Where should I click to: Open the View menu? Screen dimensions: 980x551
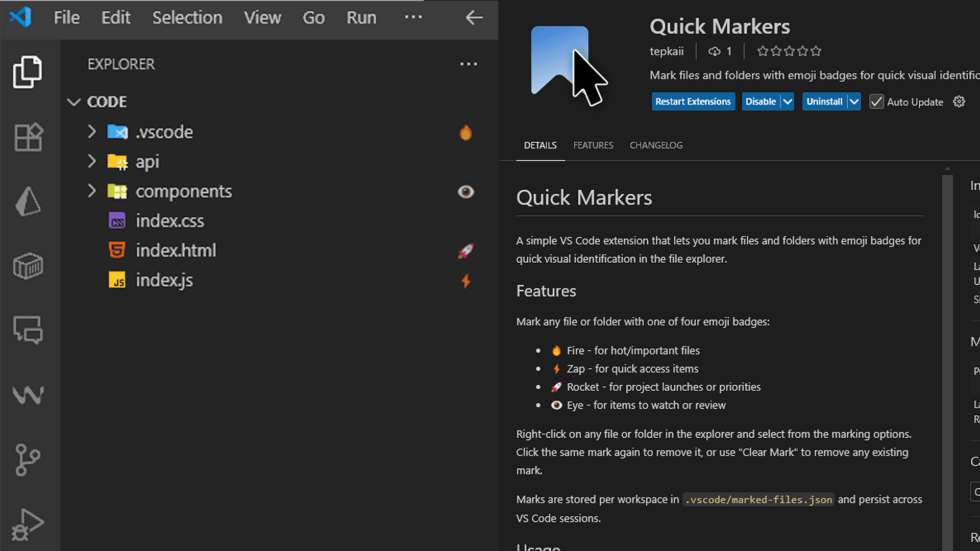262,17
